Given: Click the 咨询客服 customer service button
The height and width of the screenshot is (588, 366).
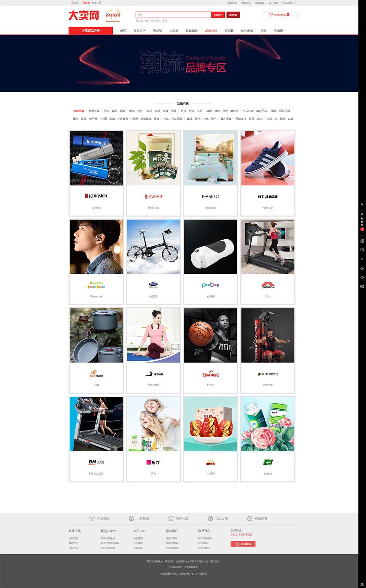Looking at the screenshot, I should pyautogui.click(x=243, y=544).
